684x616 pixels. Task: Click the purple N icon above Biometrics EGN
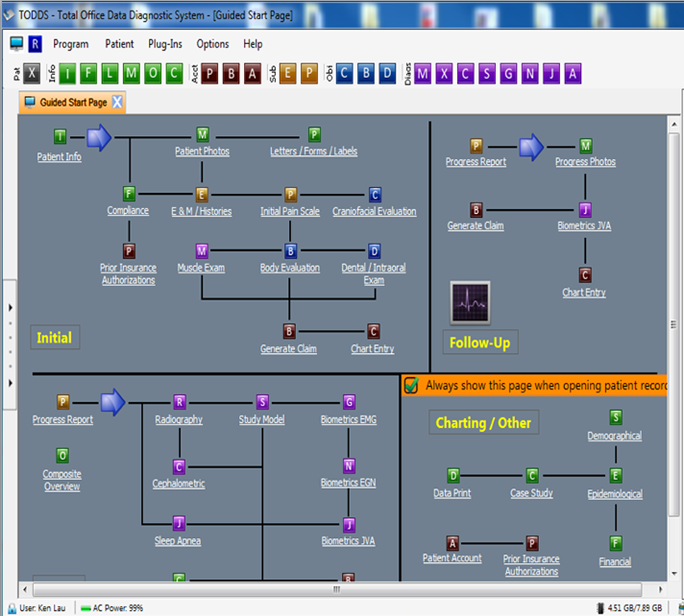tap(349, 466)
